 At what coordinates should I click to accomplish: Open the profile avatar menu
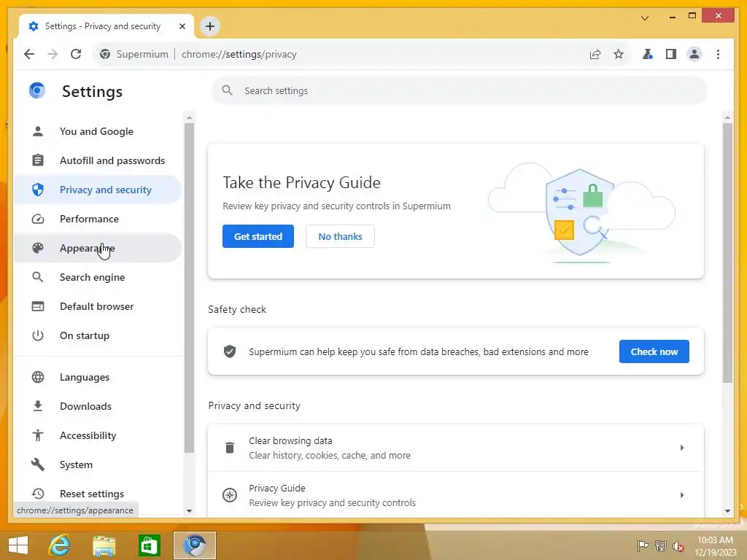coord(694,54)
